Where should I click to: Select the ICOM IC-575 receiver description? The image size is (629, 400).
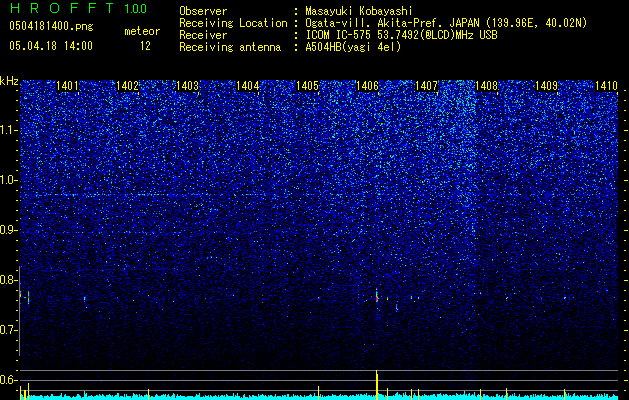(x=401, y=35)
